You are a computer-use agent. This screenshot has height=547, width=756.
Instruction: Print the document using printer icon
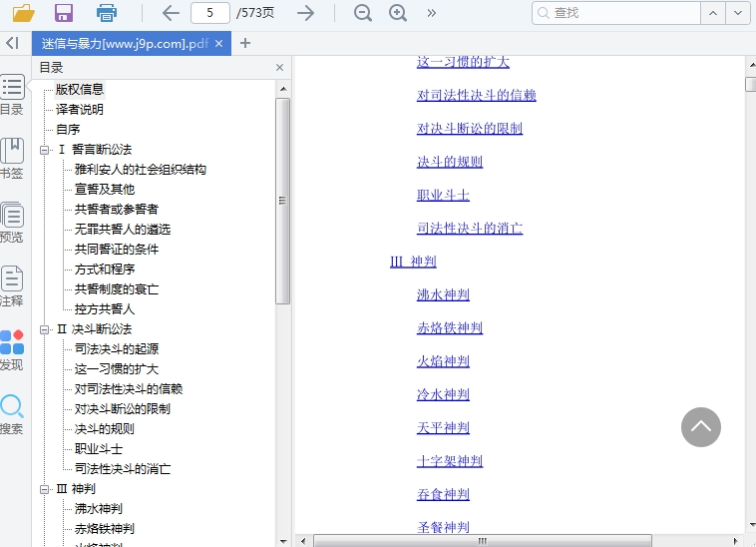click(107, 13)
